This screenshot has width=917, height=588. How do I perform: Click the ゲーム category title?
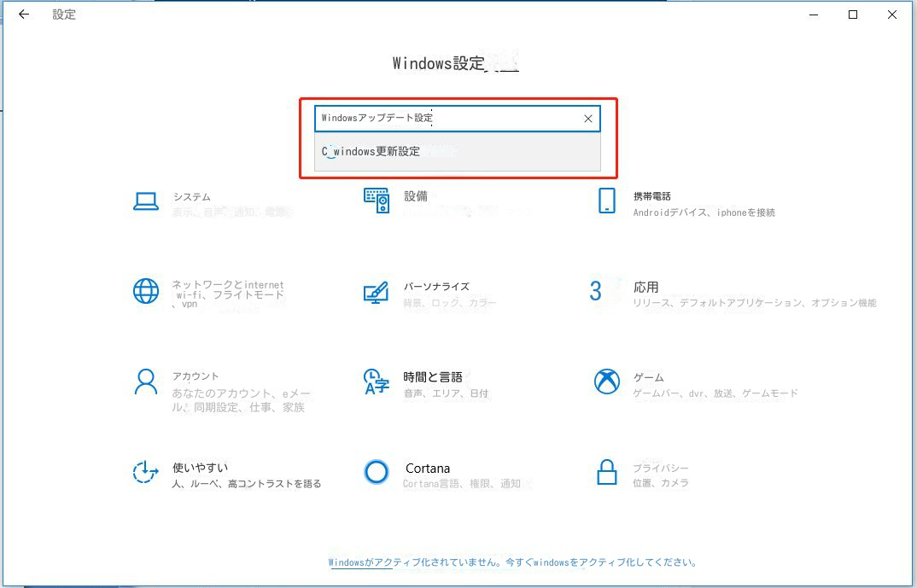click(x=649, y=377)
